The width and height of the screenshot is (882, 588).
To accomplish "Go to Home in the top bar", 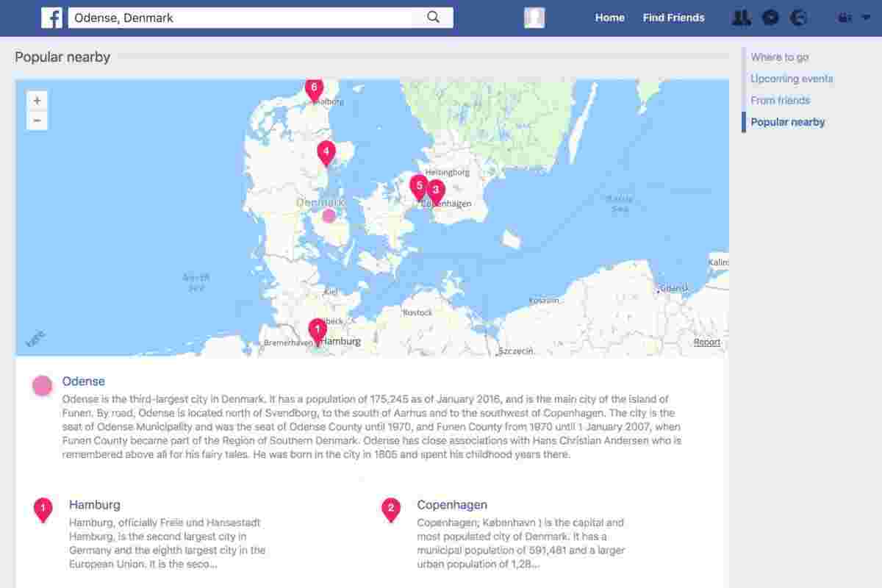I will [610, 18].
